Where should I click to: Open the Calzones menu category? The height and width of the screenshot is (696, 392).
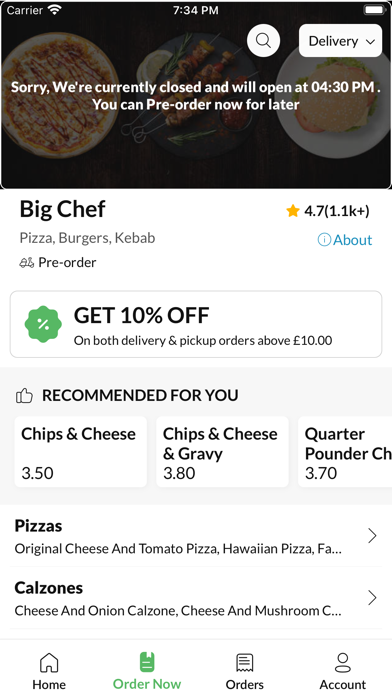196,598
